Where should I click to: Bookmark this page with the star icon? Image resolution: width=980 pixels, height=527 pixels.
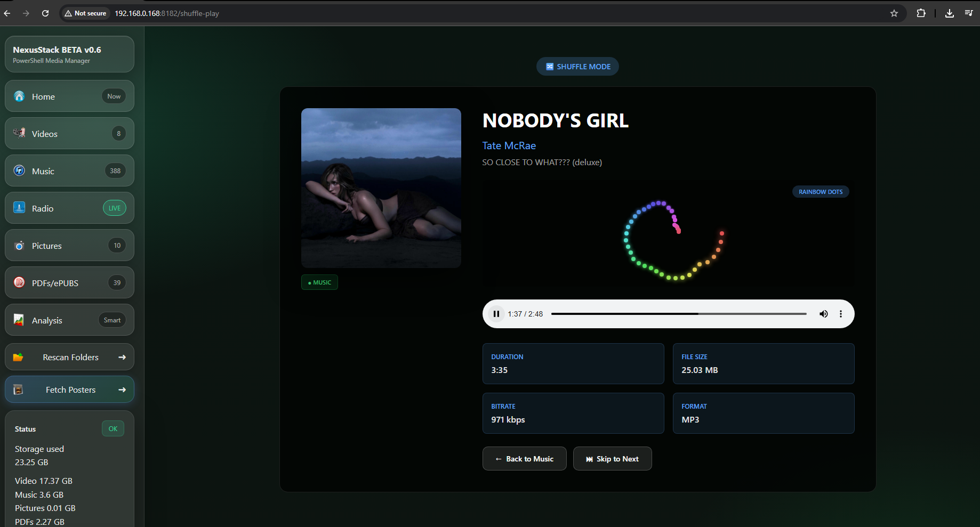[x=894, y=13]
